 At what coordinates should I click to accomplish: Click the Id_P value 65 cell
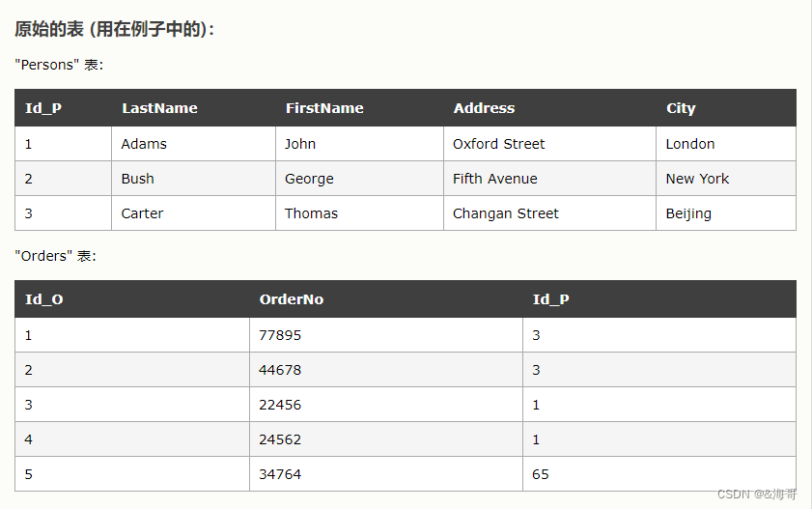pyautogui.click(x=659, y=474)
